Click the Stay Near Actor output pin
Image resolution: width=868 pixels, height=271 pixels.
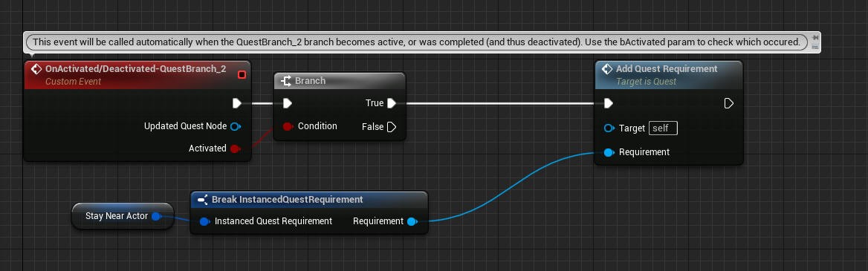pyautogui.click(x=157, y=216)
